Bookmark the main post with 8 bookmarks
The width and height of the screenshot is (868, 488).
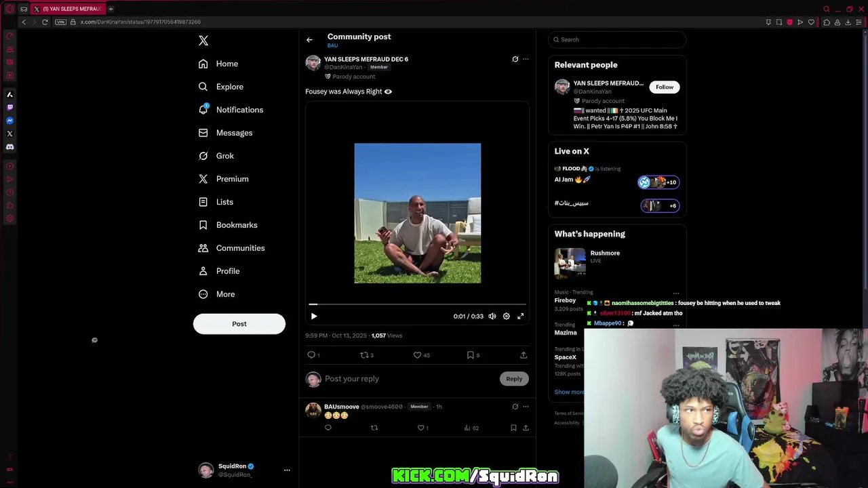coord(473,354)
